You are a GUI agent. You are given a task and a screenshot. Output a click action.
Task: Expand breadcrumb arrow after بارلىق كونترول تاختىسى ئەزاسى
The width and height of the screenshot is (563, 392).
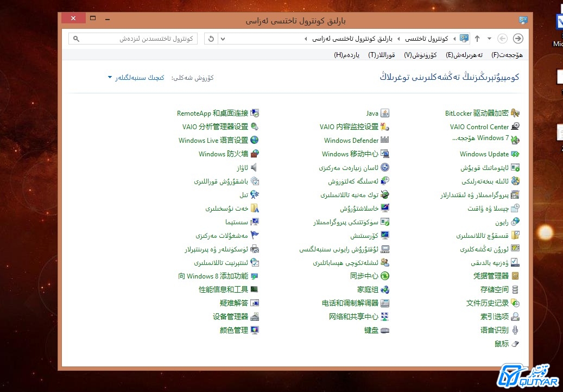(x=306, y=39)
